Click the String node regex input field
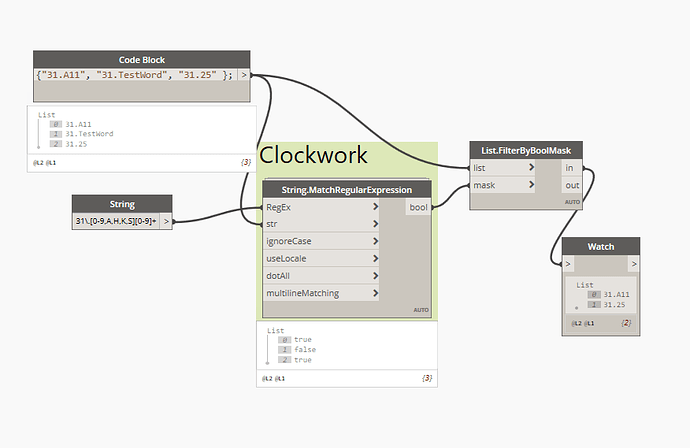Screen dimensions: 690x448 pyautogui.click(x=116, y=221)
